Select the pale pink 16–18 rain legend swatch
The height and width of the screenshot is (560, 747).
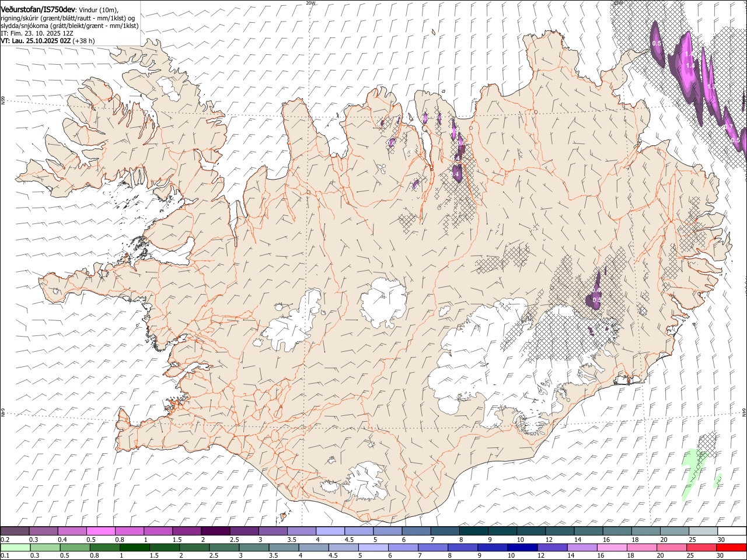click(612, 547)
